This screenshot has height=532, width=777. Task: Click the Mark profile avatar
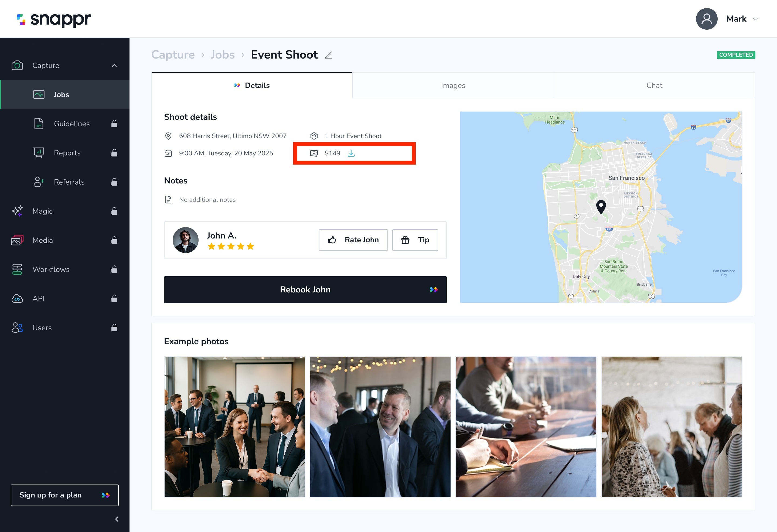(707, 19)
